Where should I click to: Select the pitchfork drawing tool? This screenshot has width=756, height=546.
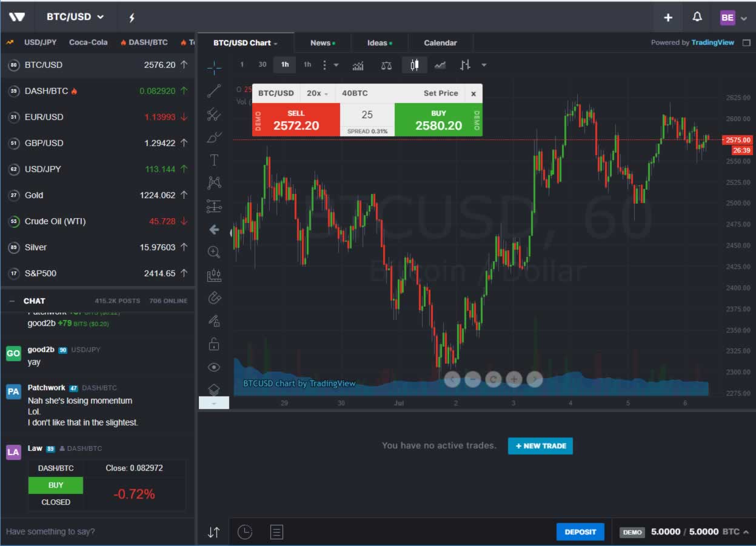(214, 114)
